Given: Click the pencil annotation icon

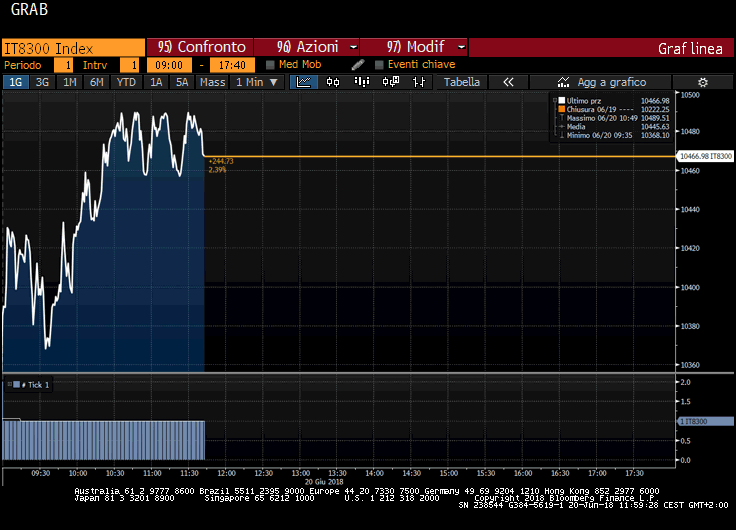Looking at the screenshot, I should [x=358, y=65].
